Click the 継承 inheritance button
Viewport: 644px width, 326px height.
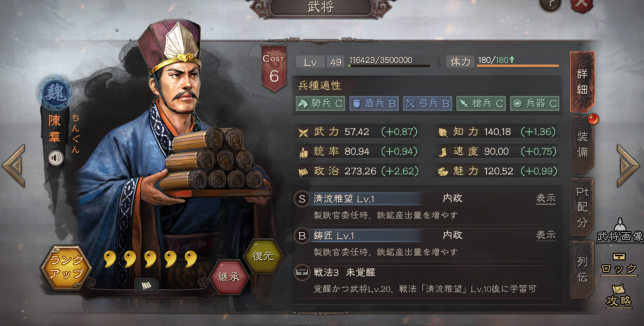click(229, 277)
